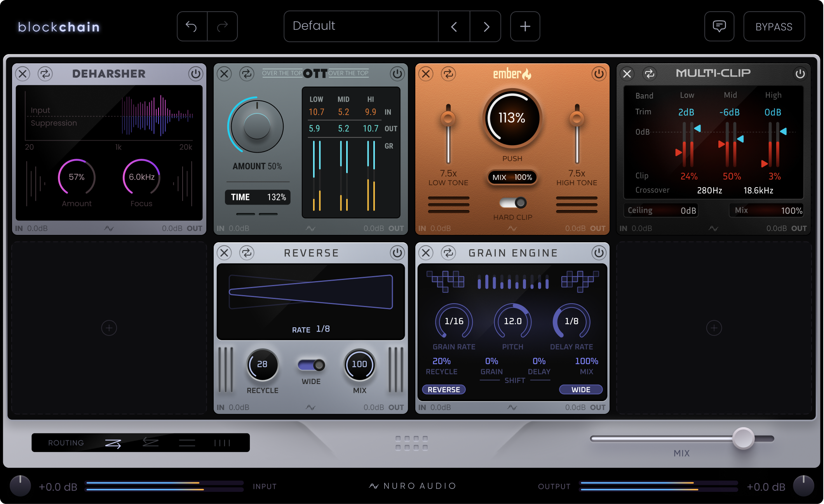The width and height of the screenshot is (824, 504).
Task: Select the two-line parallel routing option
Action: click(x=187, y=443)
